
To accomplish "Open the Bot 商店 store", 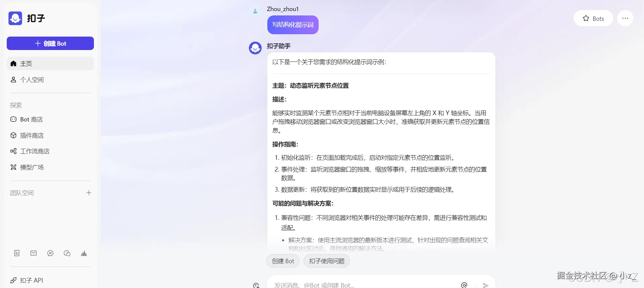I will [50, 119].
